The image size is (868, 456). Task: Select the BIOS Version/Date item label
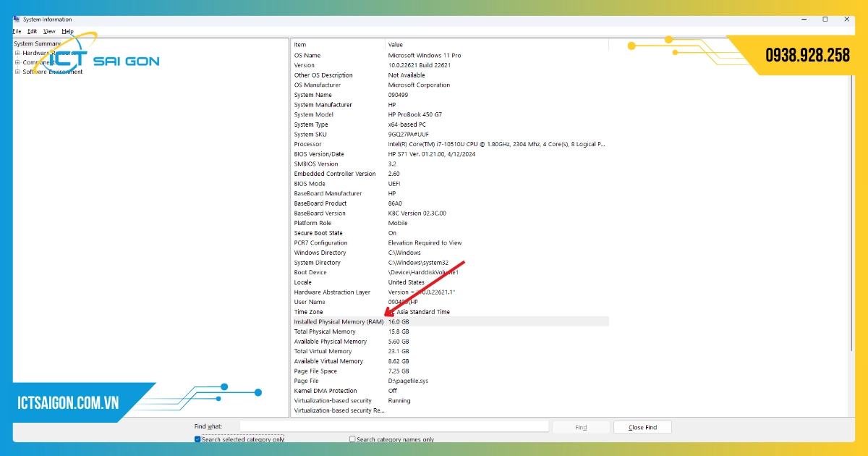click(x=319, y=154)
